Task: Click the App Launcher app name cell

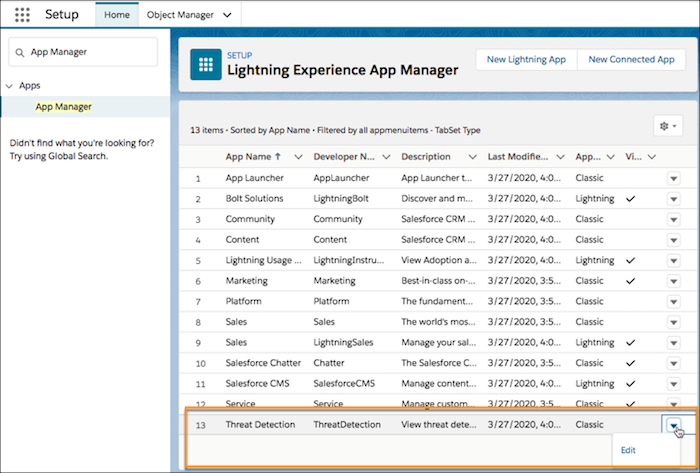Action: pos(254,178)
